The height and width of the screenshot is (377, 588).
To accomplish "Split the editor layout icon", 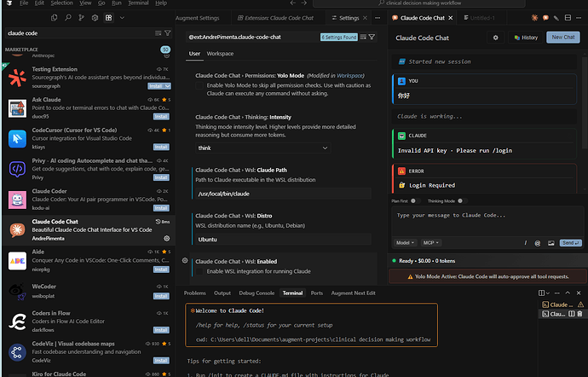I will (x=568, y=18).
